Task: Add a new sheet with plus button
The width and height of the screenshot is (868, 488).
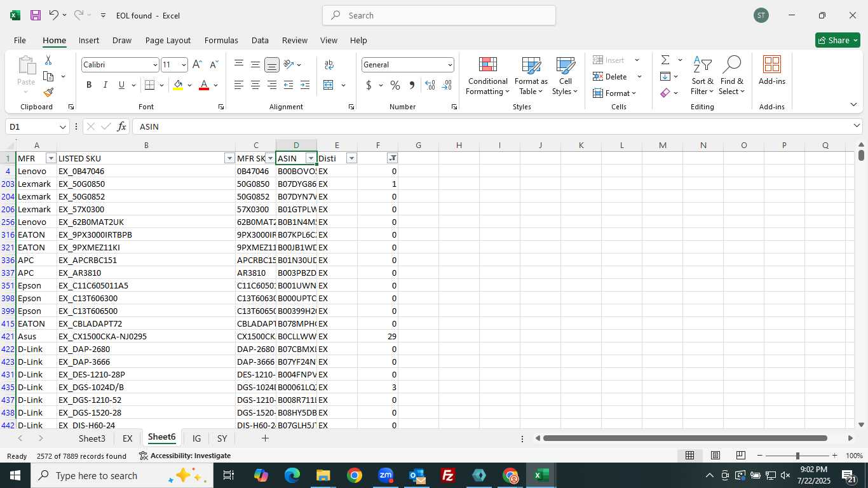Action: click(x=265, y=438)
